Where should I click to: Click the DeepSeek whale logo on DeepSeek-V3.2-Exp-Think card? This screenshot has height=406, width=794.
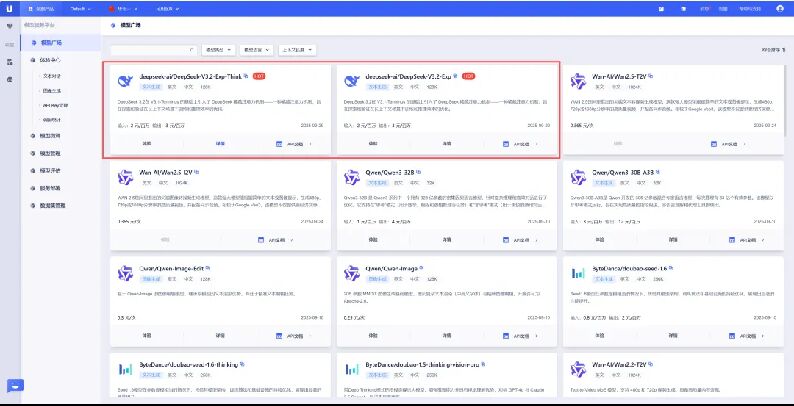click(125, 80)
